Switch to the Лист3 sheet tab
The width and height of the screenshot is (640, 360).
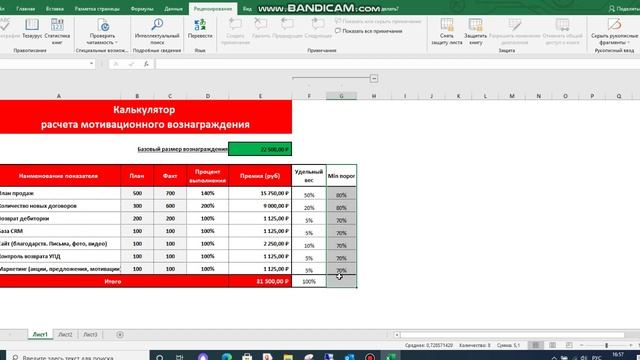coord(90,335)
